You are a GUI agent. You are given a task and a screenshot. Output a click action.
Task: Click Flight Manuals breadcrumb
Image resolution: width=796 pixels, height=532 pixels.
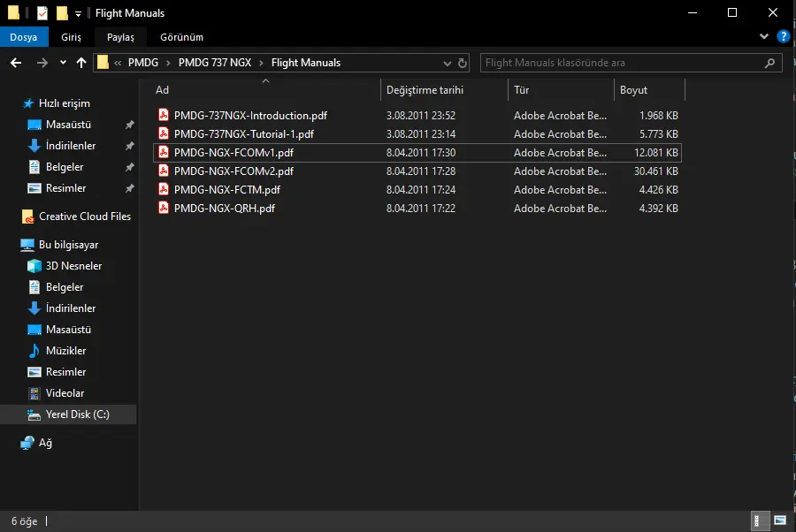306,63
